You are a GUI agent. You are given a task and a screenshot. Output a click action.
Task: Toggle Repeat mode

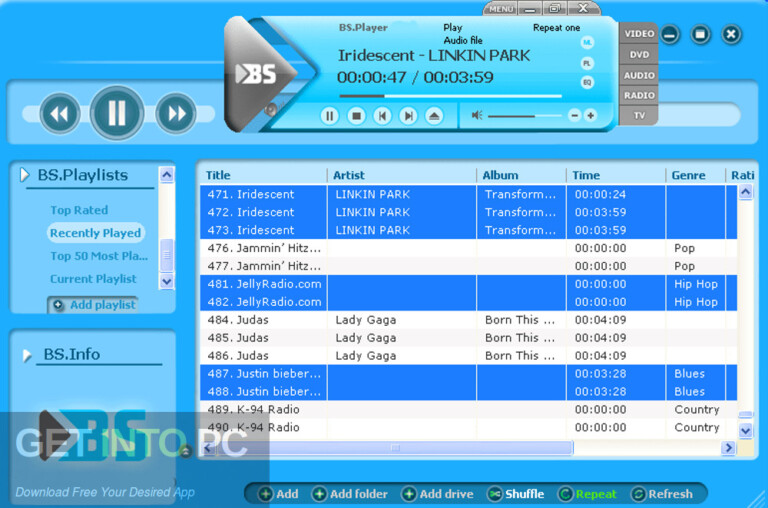tap(587, 494)
